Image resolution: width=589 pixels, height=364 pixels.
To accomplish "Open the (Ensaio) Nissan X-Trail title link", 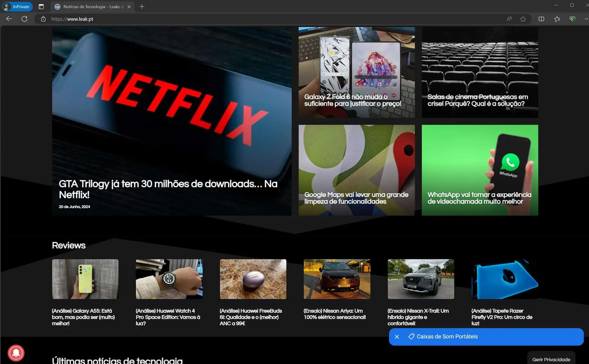I will (418, 317).
